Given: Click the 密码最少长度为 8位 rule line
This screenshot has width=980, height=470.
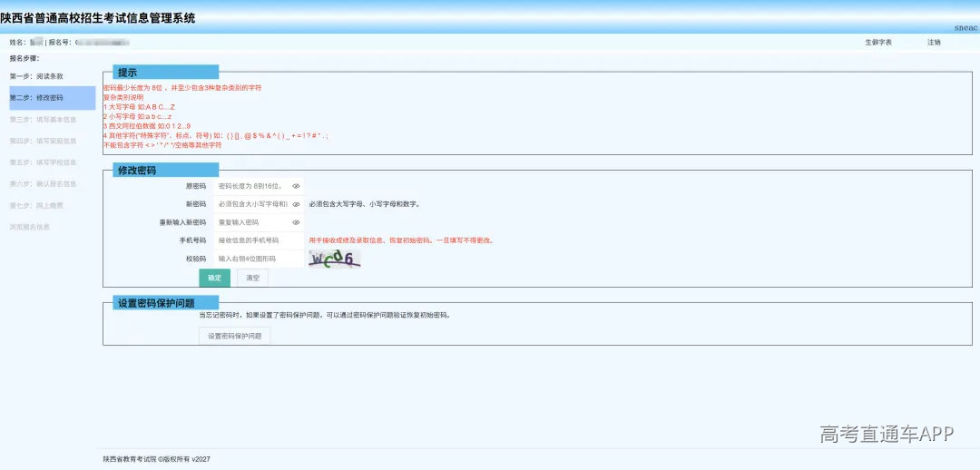Looking at the screenshot, I should (x=182, y=88).
